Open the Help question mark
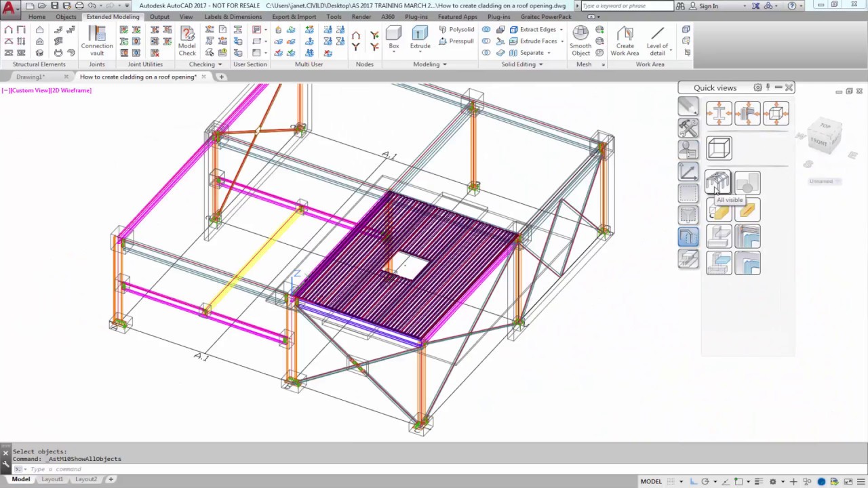The height and width of the screenshot is (488, 868). click(x=792, y=6)
